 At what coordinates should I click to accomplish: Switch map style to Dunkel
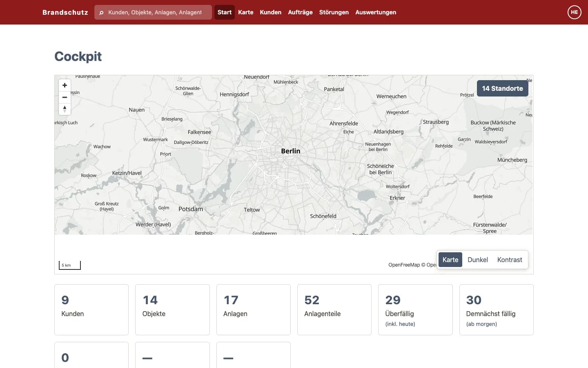[x=478, y=260]
